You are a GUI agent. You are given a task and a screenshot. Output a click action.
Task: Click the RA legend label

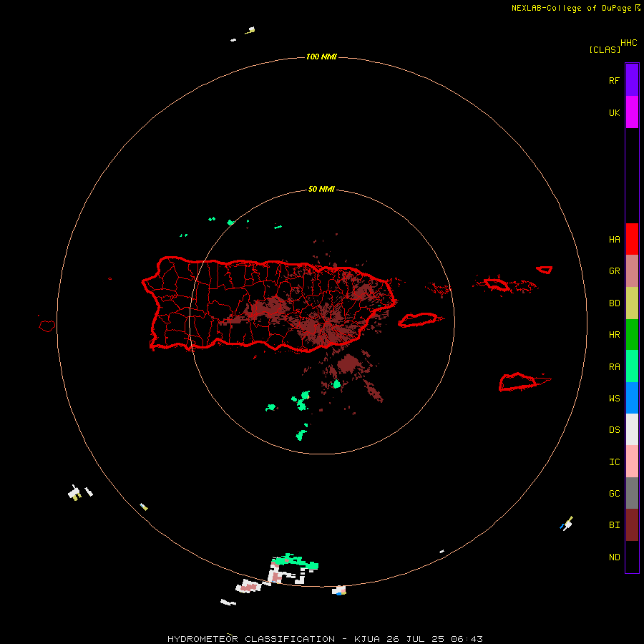coord(614,367)
